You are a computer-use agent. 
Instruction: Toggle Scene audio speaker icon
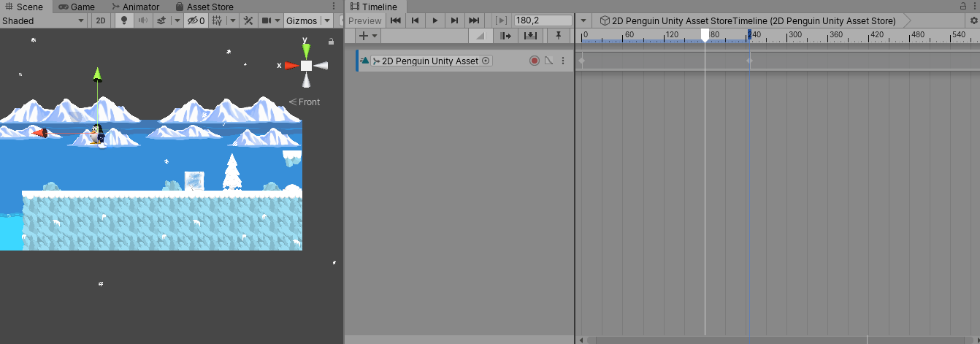[142, 20]
